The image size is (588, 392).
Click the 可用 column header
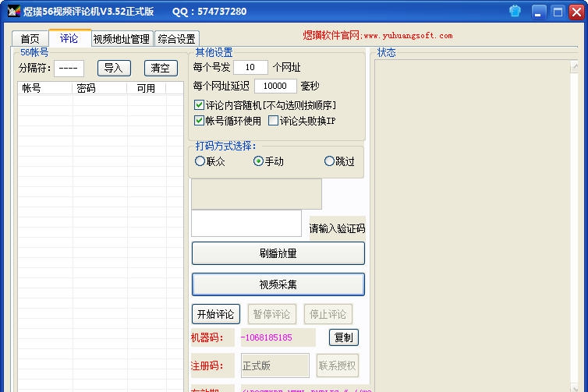point(147,88)
